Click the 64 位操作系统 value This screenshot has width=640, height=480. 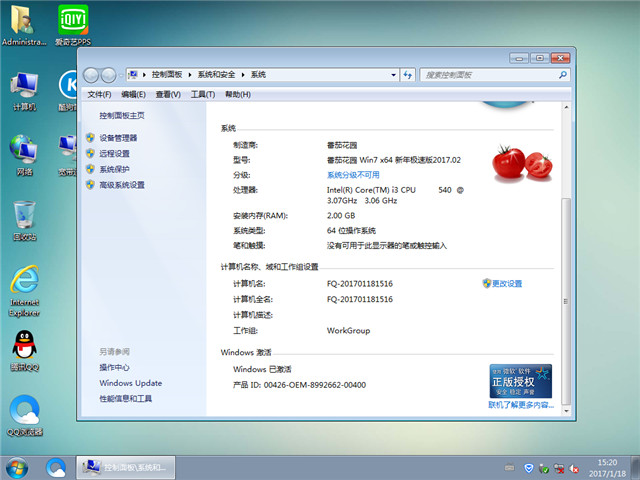coord(351,231)
